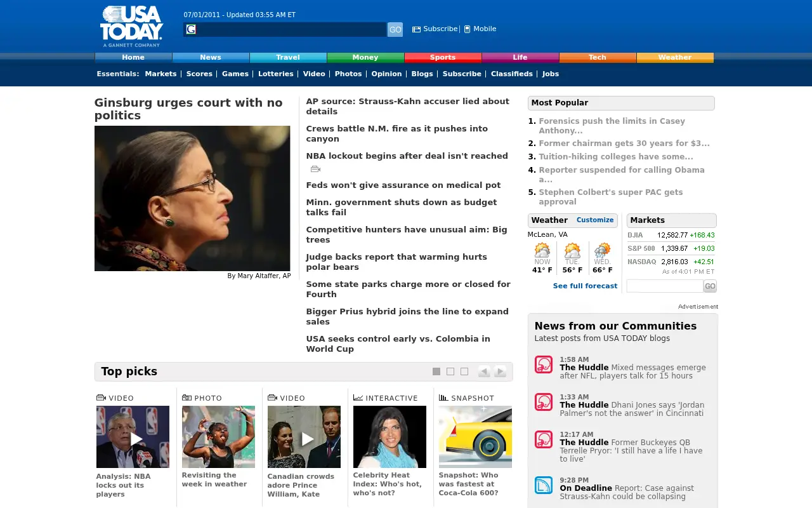Play the NBA lockout analysis video
Viewport: 812px width, 508px height.
tap(133, 437)
